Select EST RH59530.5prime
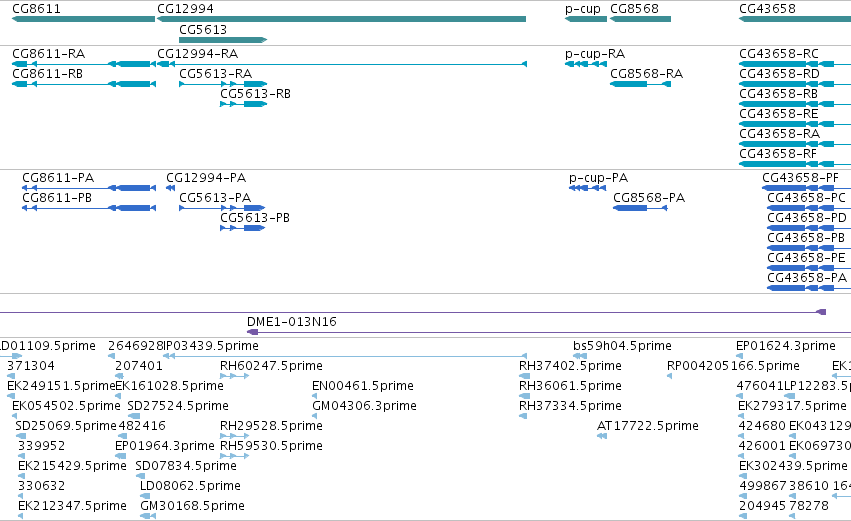The height and width of the screenshot is (521, 851). click(234, 456)
